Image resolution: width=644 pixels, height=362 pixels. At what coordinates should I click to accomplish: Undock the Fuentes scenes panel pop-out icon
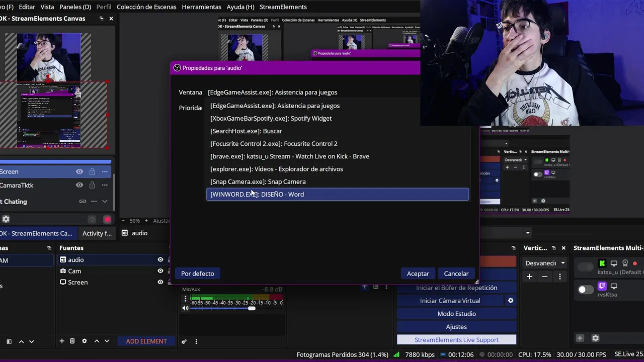(49, 248)
